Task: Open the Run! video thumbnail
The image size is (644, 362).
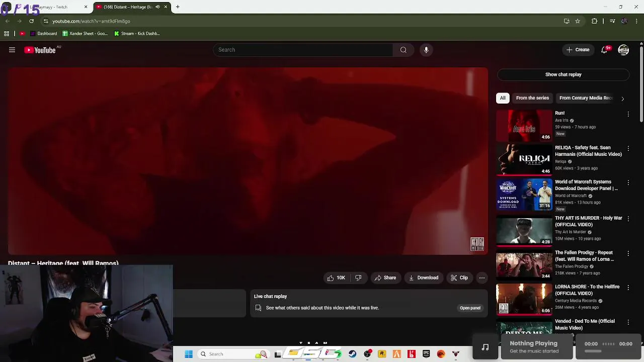Action: pyautogui.click(x=524, y=125)
